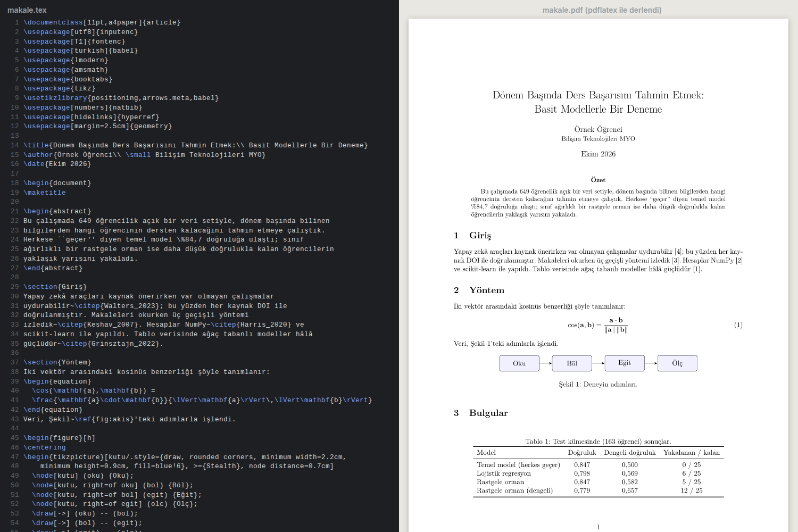Click the \usetikzlibrary line in the source
Image resolution: width=798 pixels, height=532 pixels.
[121, 98]
